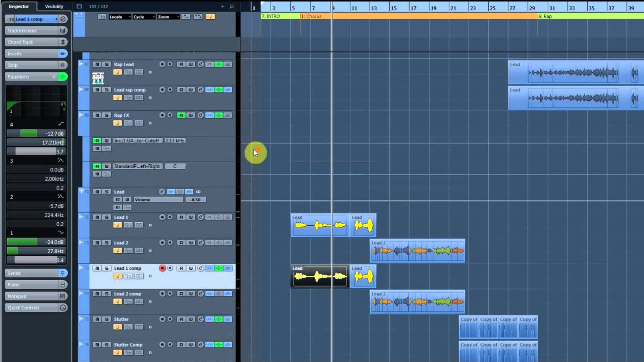Click the Rap Lead track picture thumbnail
The height and width of the screenshot is (362, 644).
[x=98, y=78]
